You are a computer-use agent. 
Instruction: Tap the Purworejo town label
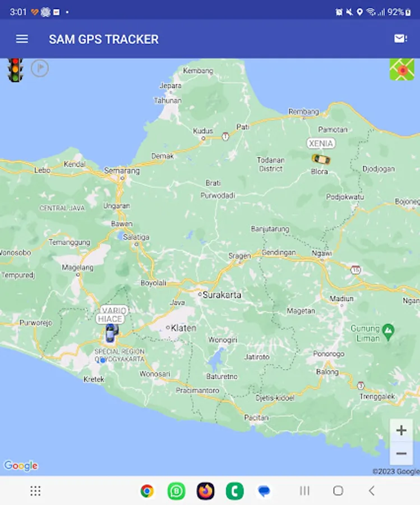36,323
